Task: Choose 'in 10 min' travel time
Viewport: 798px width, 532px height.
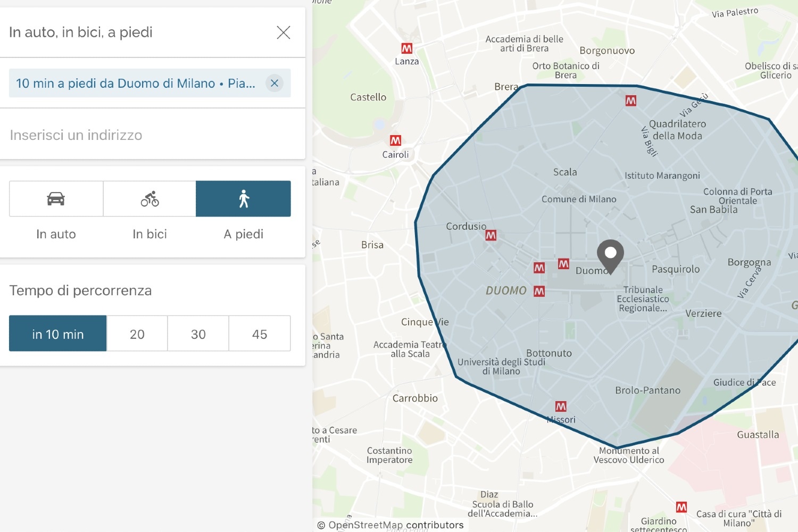Action: click(x=58, y=334)
